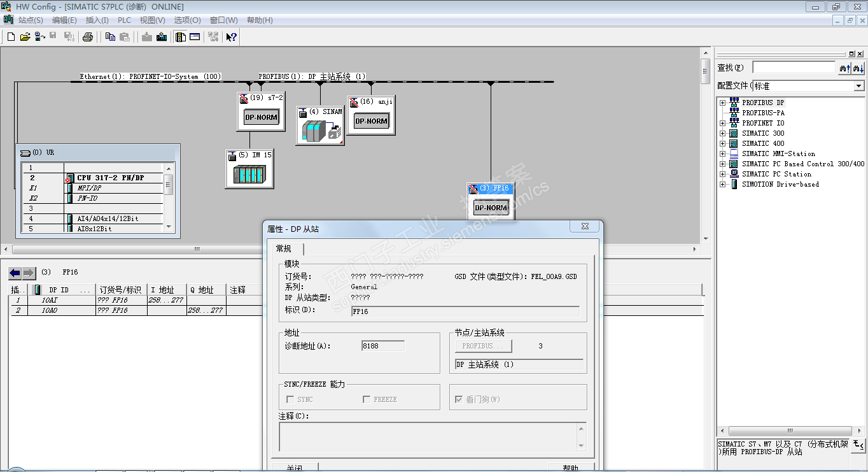Select the (19) s7-2 DP slave device
The height and width of the screenshot is (472, 868).
coord(261,111)
